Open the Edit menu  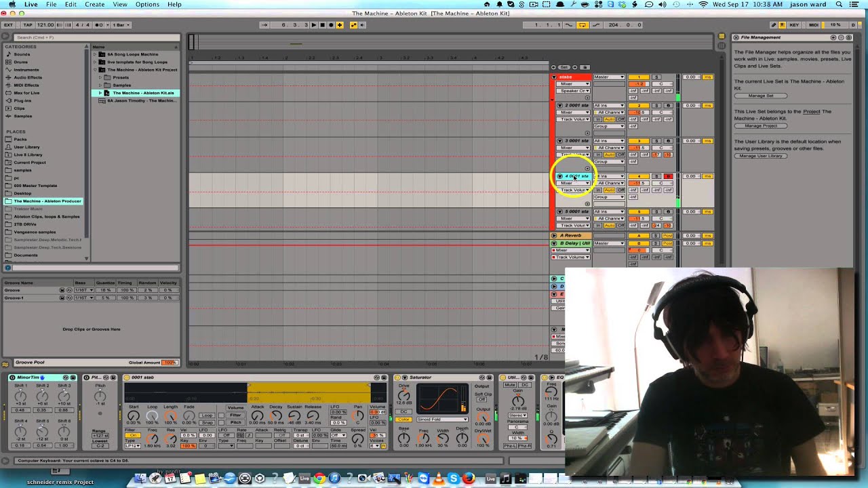coord(71,4)
